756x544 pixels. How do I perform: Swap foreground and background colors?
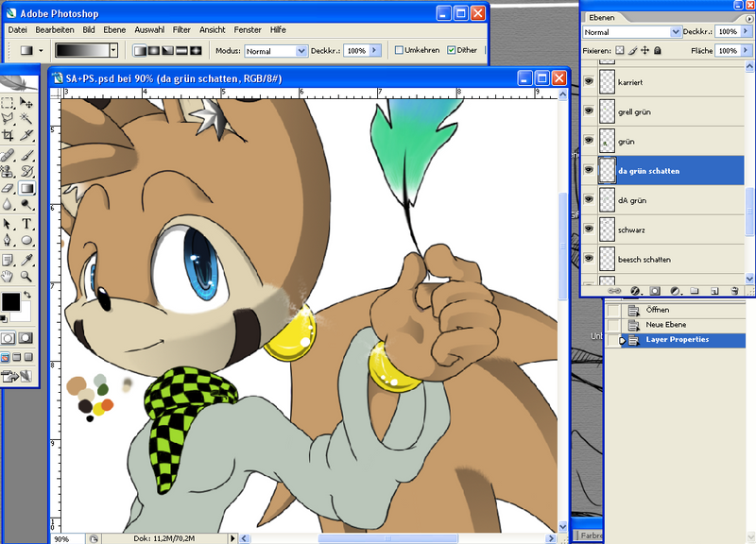(x=27, y=294)
